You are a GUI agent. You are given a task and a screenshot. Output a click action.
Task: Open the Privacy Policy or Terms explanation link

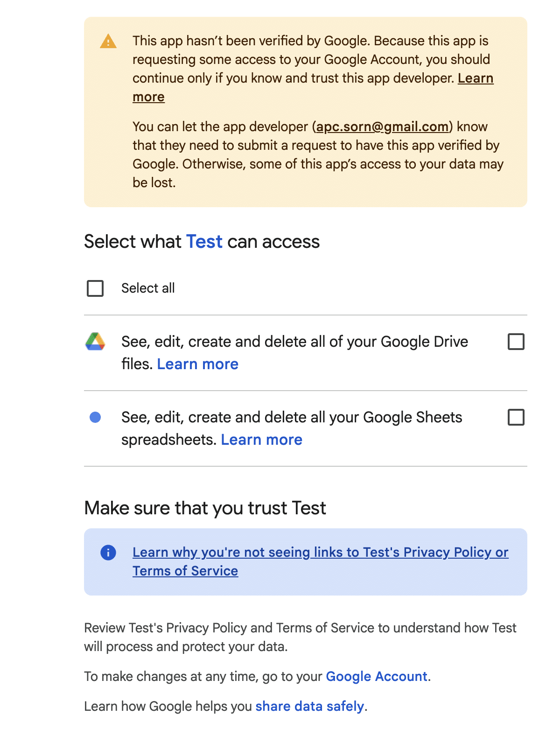(x=320, y=553)
